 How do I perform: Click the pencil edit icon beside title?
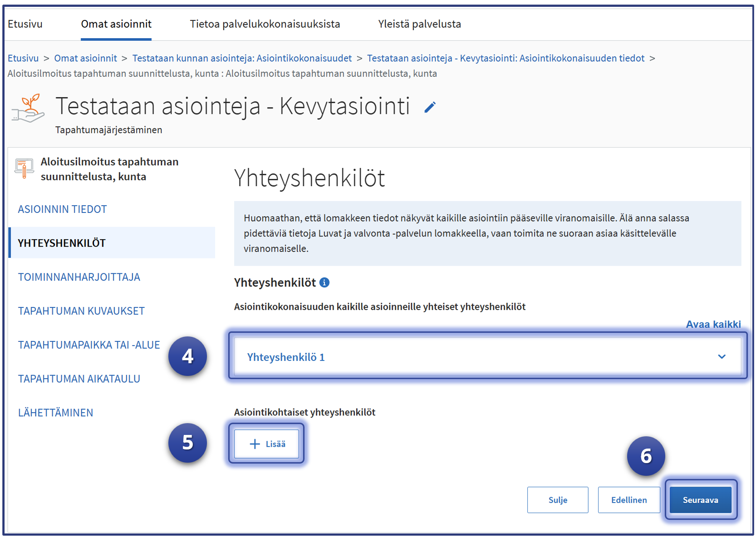[x=430, y=107]
